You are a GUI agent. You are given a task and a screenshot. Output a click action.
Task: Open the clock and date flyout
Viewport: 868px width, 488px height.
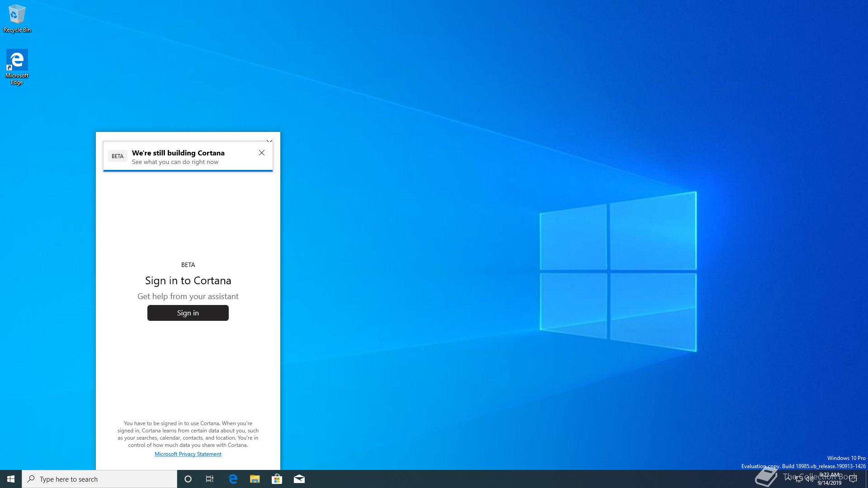point(829,479)
